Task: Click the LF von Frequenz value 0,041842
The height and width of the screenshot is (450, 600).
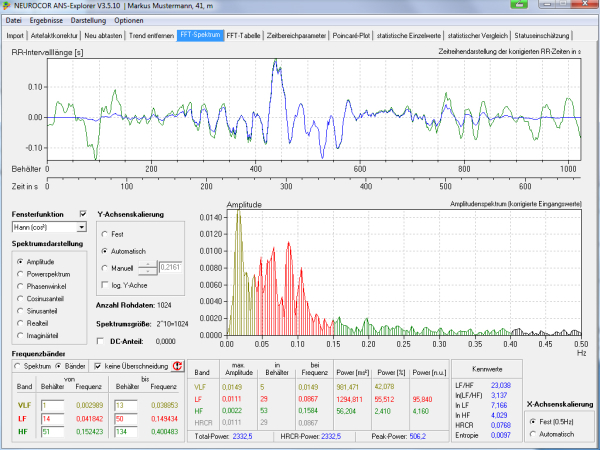Action: (90, 419)
